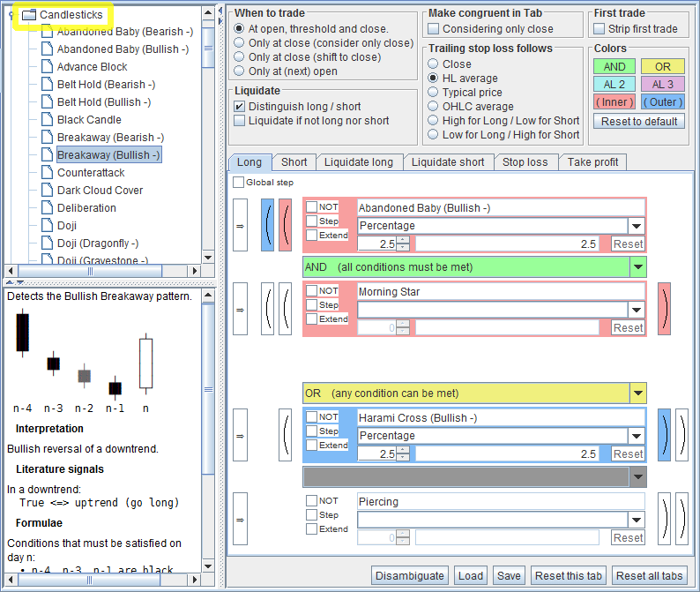Click the inner close bracket in Piercing row
Screen dimensions: 700x592
point(664,519)
